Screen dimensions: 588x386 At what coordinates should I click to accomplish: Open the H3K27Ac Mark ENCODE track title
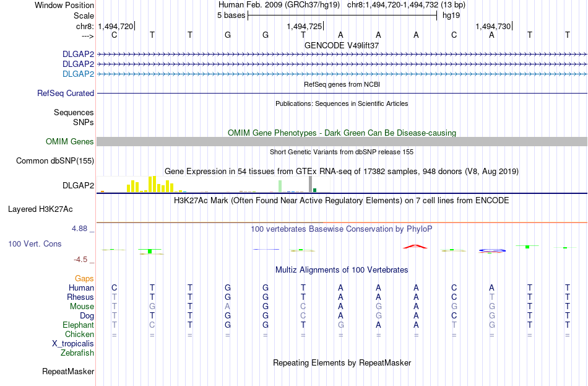point(342,201)
